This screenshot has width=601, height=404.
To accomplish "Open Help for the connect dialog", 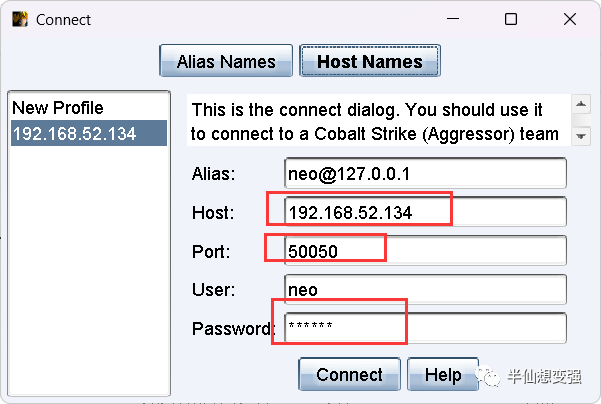I will click(x=443, y=374).
